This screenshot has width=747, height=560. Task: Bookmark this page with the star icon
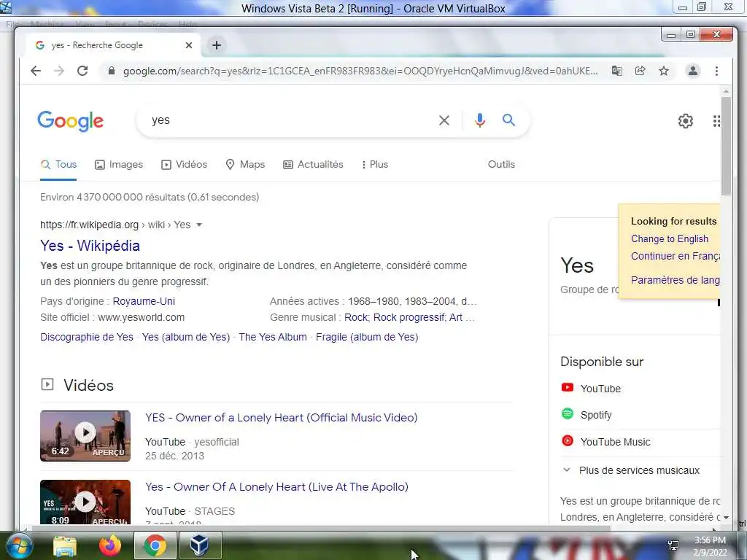(664, 71)
